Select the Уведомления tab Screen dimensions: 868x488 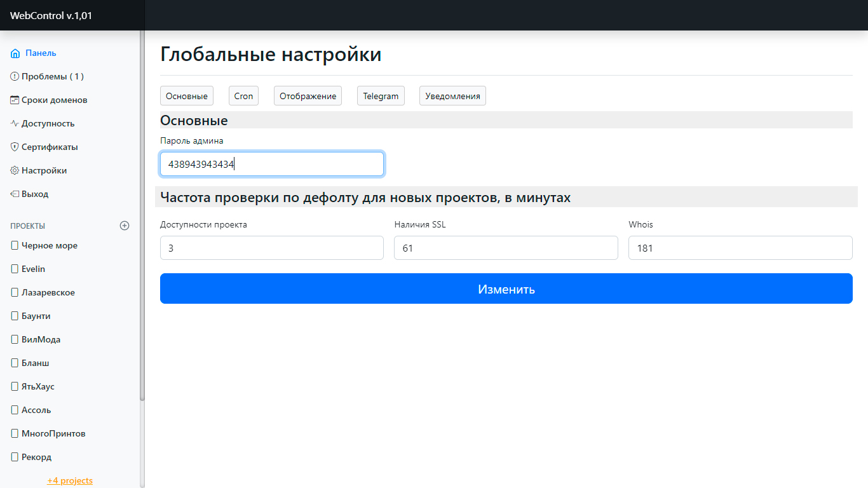tap(452, 96)
